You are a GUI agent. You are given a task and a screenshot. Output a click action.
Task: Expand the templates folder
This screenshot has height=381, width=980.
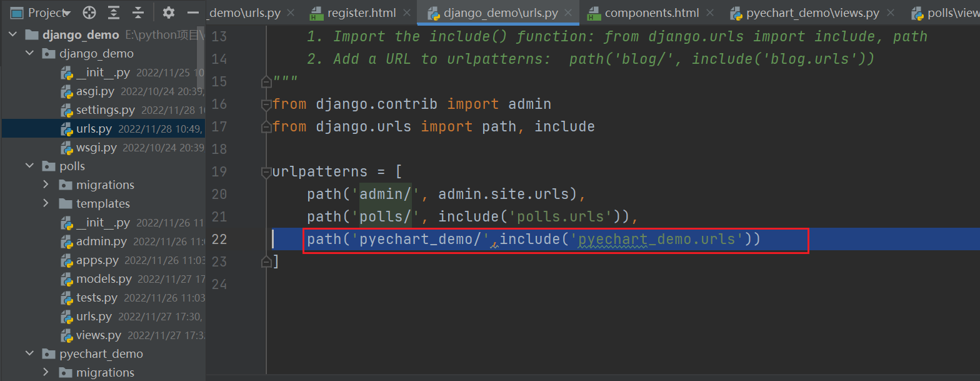[x=46, y=204]
